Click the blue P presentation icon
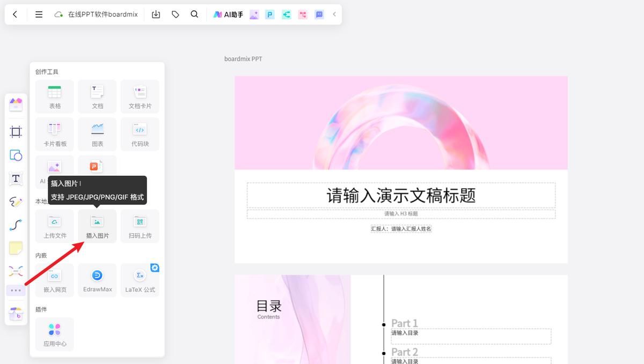This screenshot has height=364, width=644. 270,14
